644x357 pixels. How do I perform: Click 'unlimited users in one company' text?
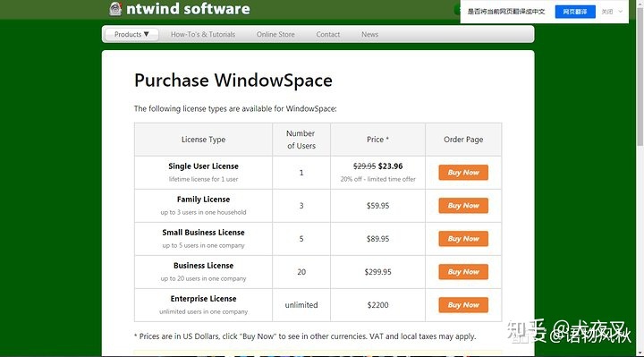pos(203,311)
